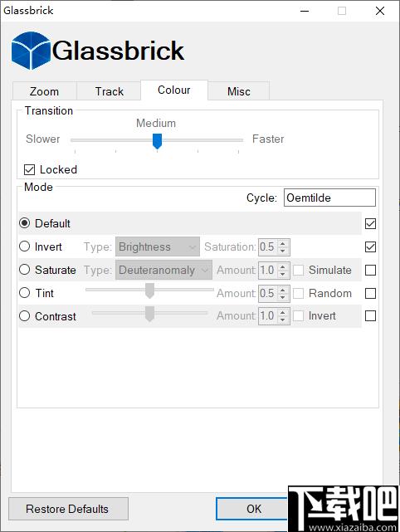Expand the Deuteranomaly type dropdown
400x532 pixels.
click(x=163, y=270)
